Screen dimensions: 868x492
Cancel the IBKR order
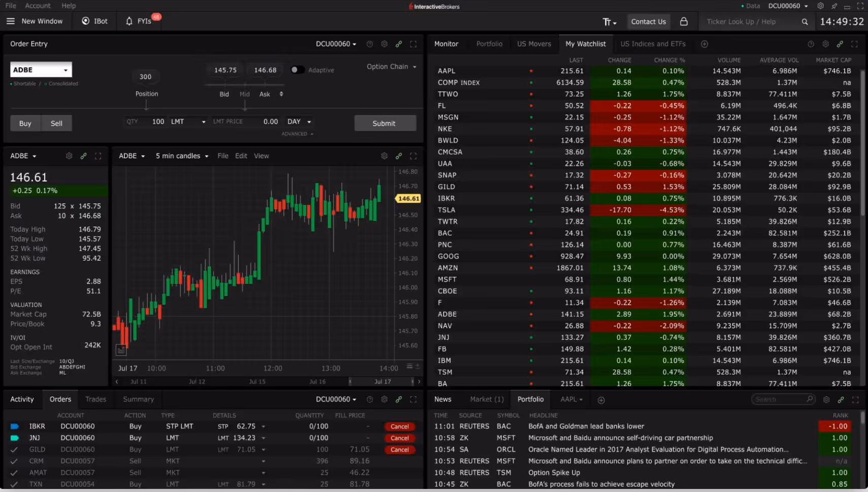399,427
